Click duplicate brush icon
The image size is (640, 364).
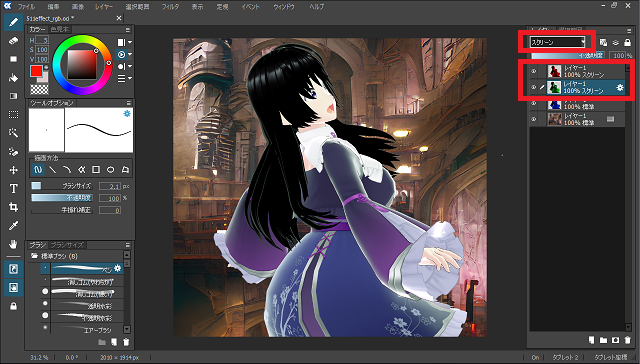114,342
